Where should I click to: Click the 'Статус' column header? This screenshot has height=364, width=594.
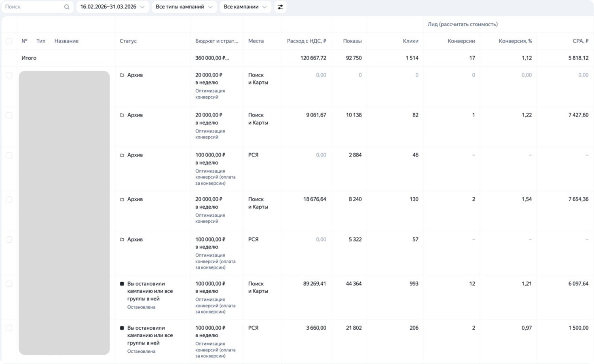[128, 41]
